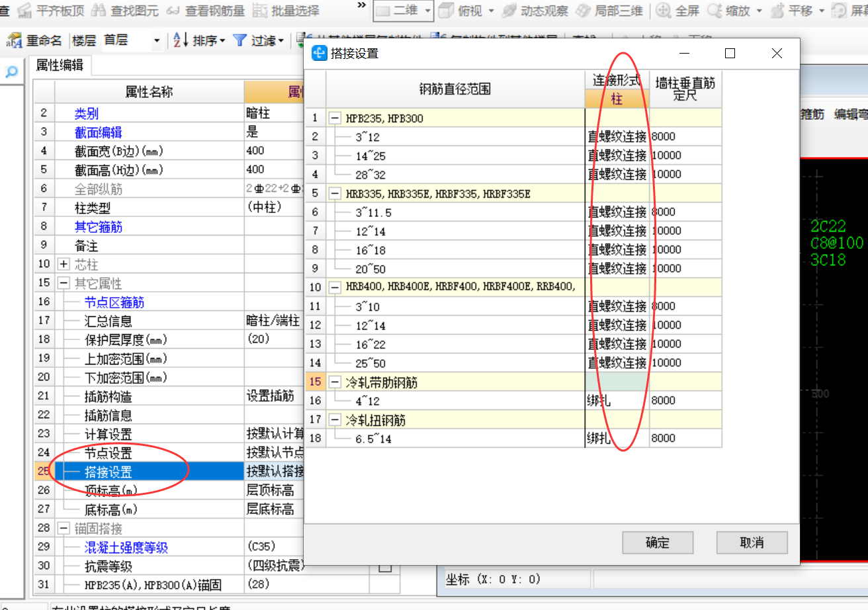Click the magnifier search icon in left panel
Viewport: 868px width, 610px height.
[11, 72]
